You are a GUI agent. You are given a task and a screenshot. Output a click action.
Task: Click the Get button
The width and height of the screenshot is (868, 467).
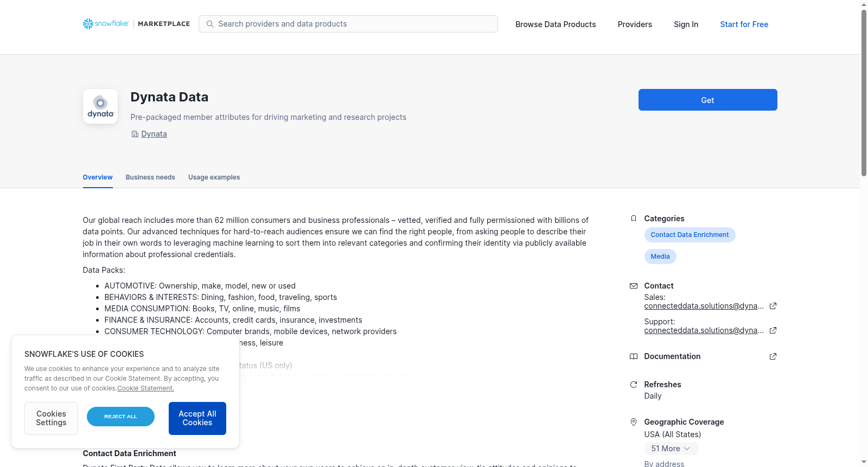tap(708, 100)
